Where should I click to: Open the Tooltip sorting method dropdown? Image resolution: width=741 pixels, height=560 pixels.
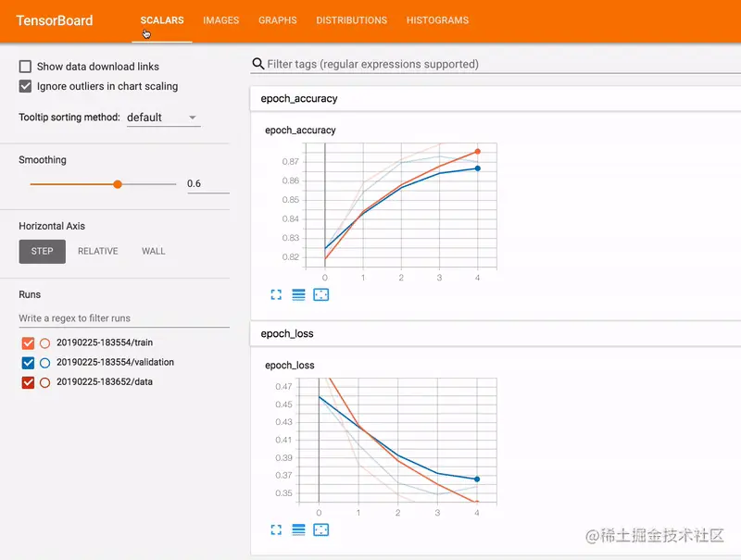click(163, 118)
